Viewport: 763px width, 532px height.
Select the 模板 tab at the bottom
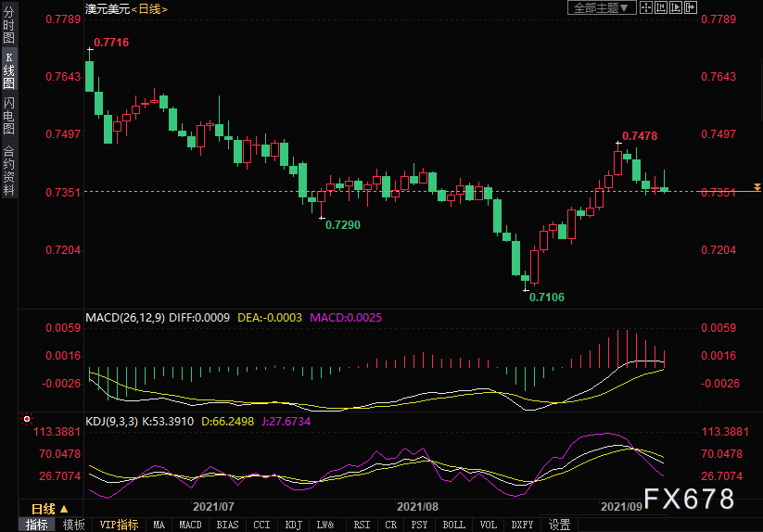(x=73, y=525)
